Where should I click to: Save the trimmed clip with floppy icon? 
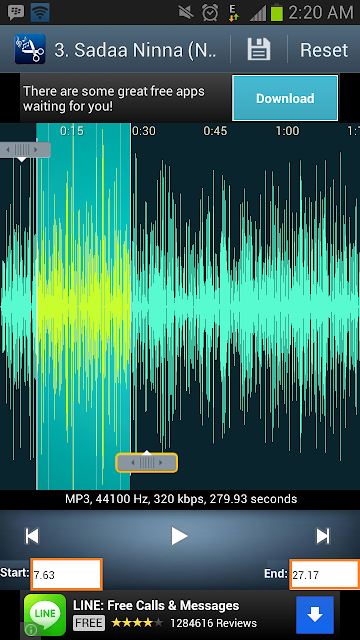[x=259, y=50]
